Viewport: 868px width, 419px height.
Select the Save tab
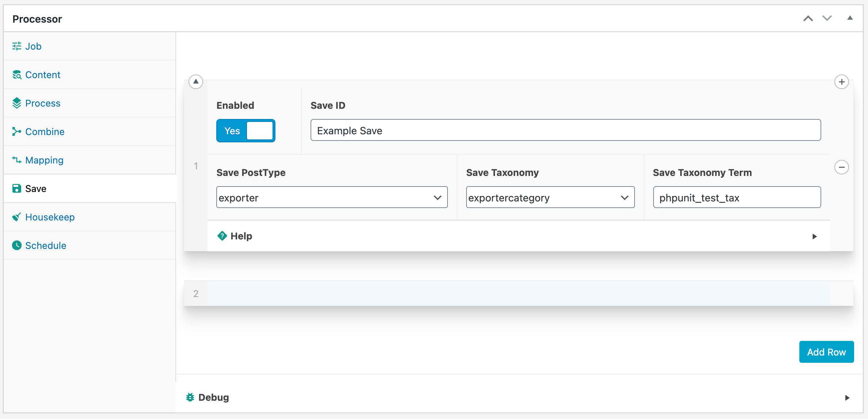coord(90,189)
